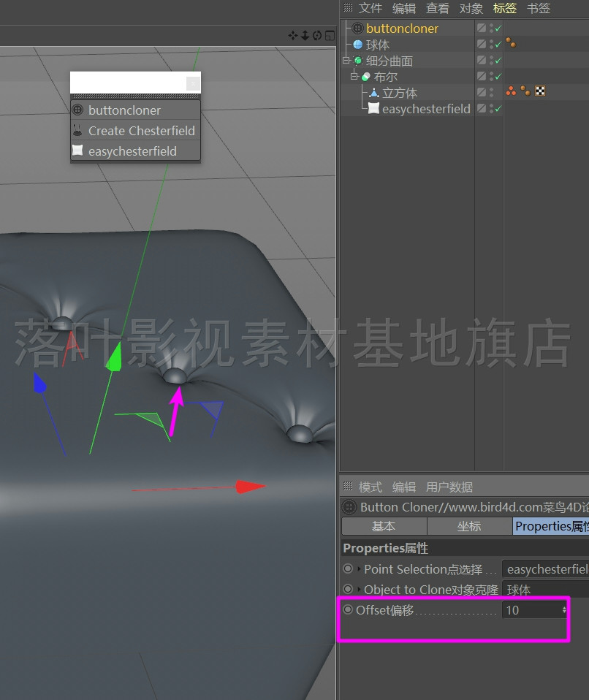The height and width of the screenshot is (700, 589).
Task: Choose the easychesterfield entry in the popup
Action: [135, 151]
